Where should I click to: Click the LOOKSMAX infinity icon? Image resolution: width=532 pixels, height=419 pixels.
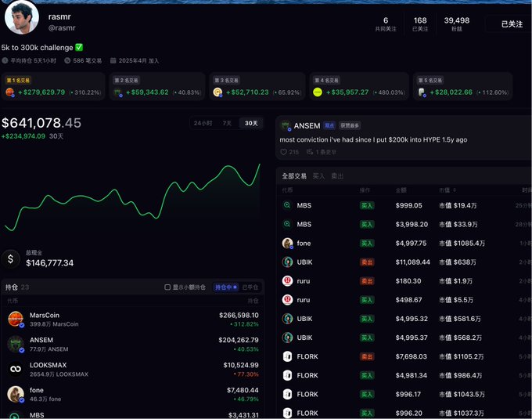(x=16, y=369)
